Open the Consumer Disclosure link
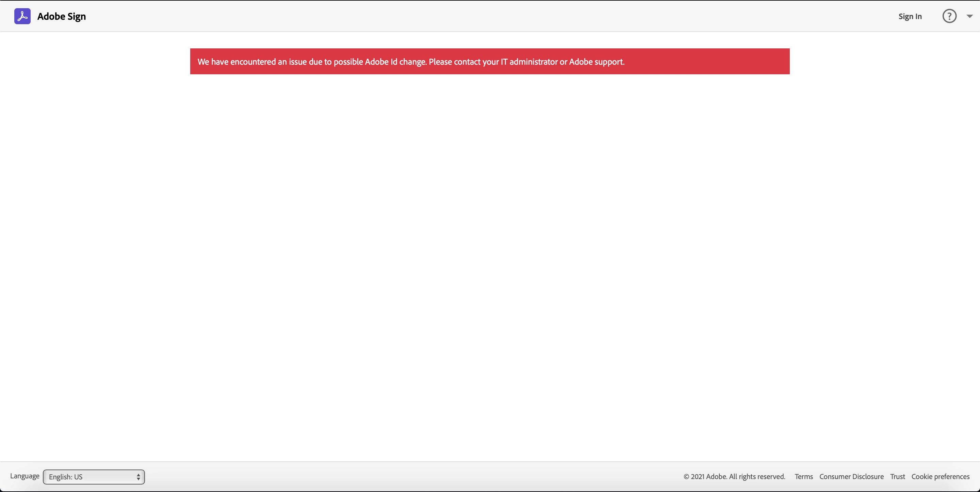 pos(851,477)
